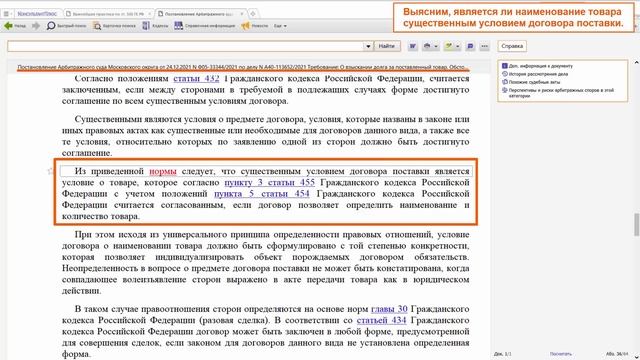
Task: Expand the favorites options arrow
Action: coord(458,47)
